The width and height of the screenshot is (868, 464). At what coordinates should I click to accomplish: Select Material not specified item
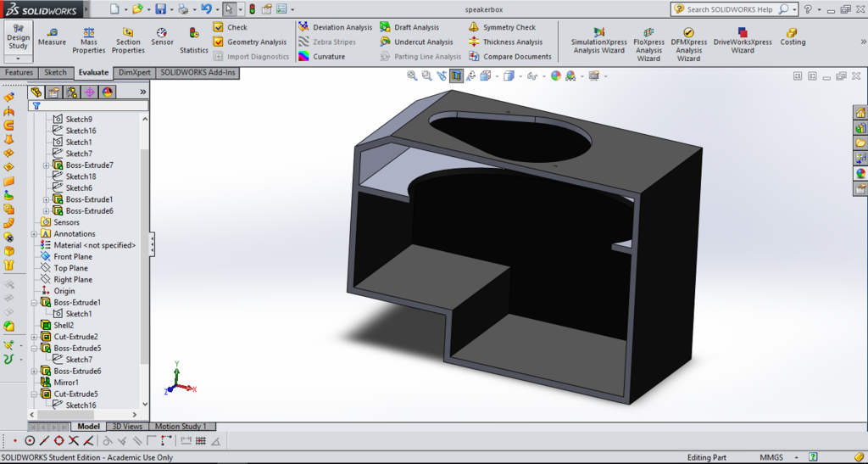pos(88,245)
